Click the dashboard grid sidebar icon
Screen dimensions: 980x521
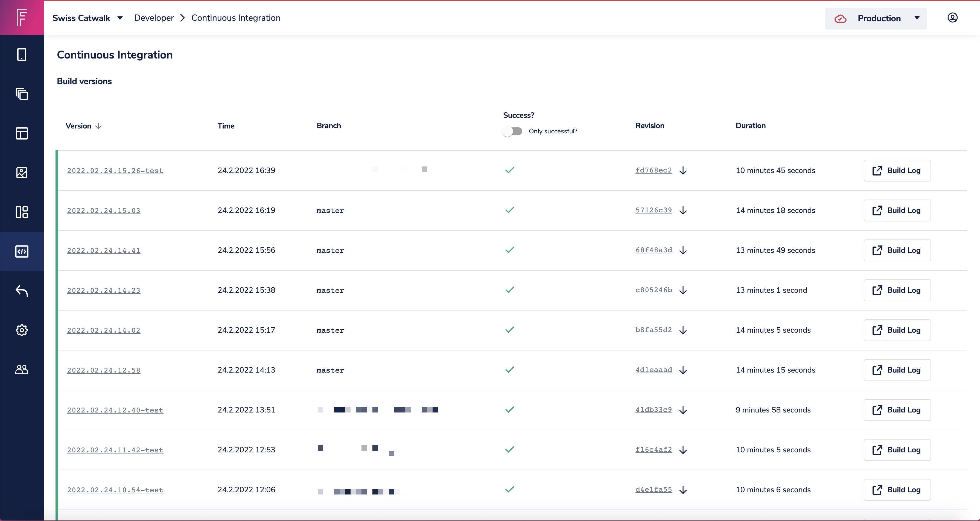(22, 212)
